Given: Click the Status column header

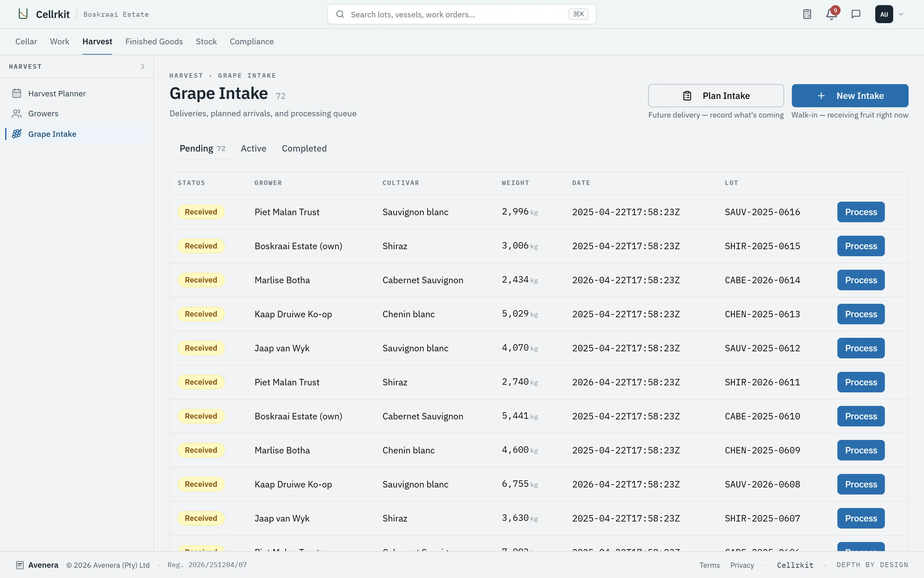Looking at the screenshot, I should pos(191,183).
